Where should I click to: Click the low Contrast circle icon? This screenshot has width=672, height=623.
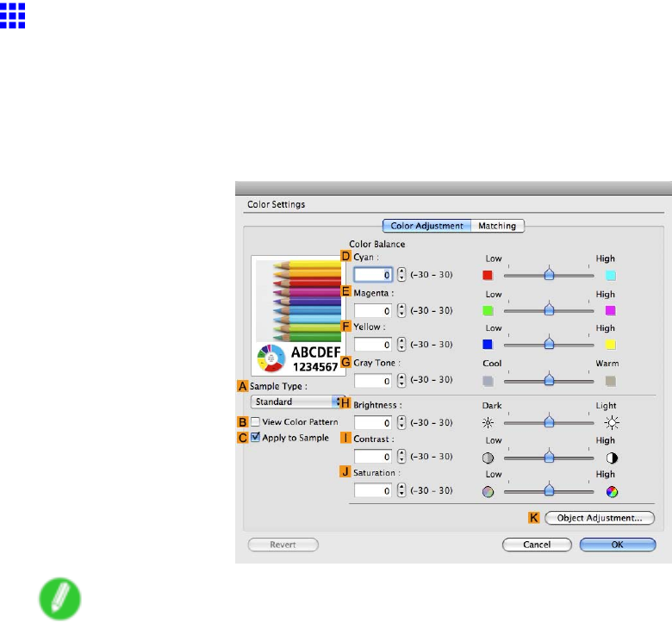(488, 458)
